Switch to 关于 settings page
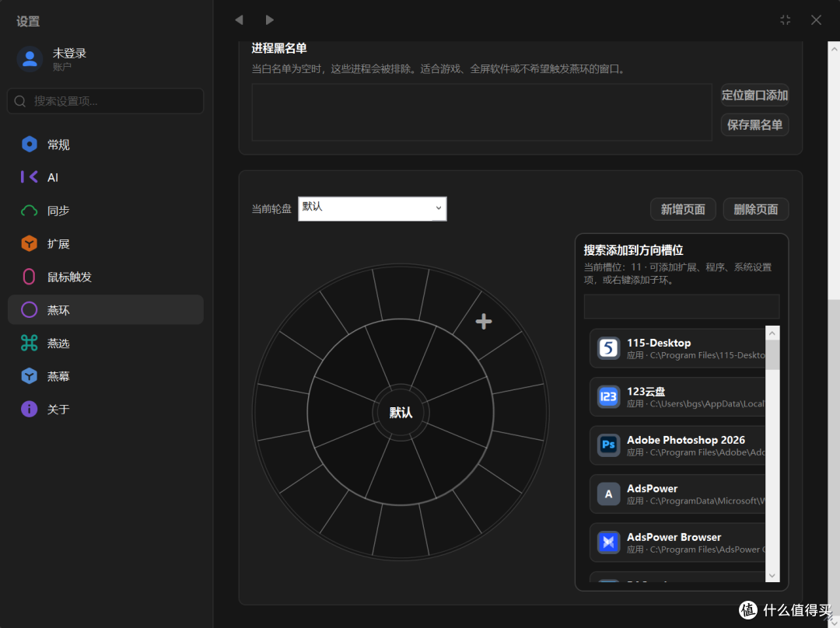This screenshot has width=840, height=628. pos(106,409)
